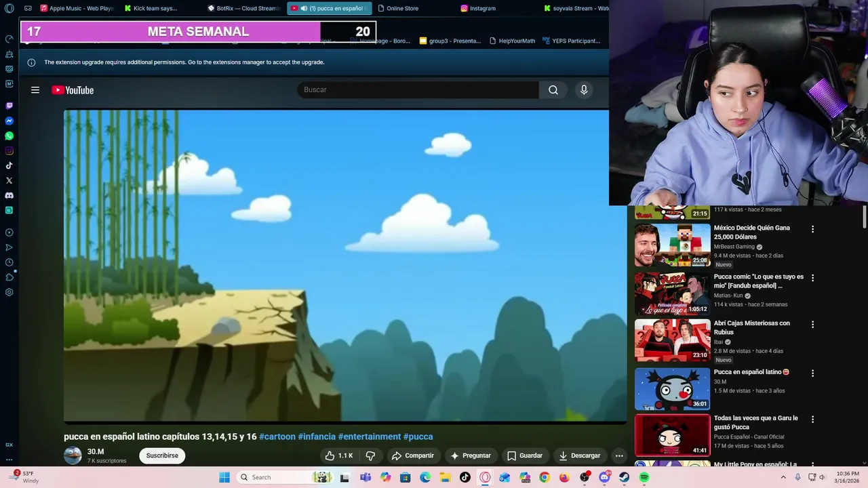
Task: Open the 30.M channel avatar
Action: [73, 455]
